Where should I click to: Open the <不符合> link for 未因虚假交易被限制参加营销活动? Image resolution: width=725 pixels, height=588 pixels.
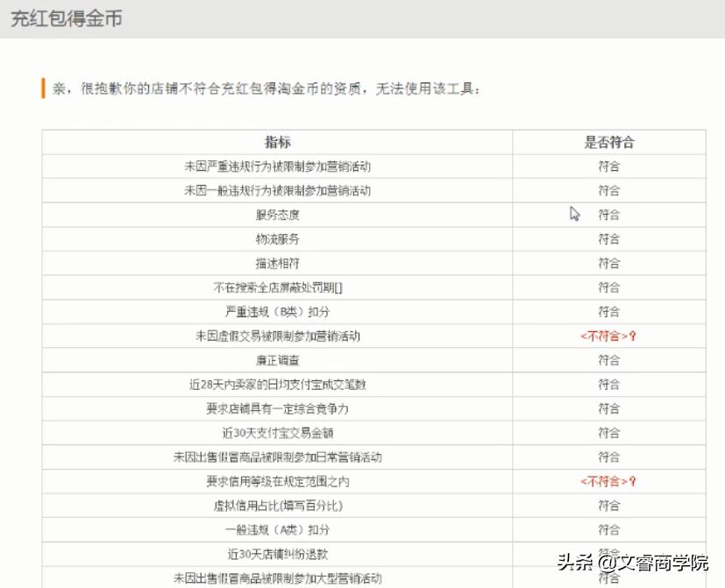(x=610, y=335)
